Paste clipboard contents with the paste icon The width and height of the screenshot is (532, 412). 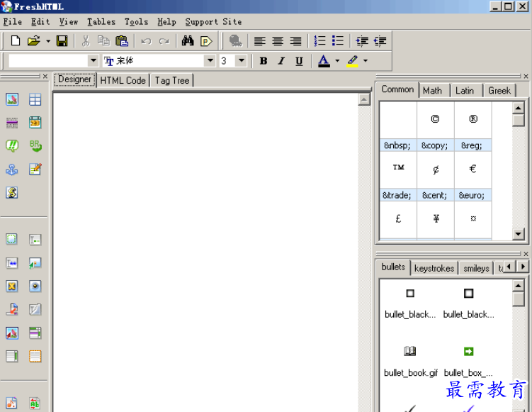[122, 40]
